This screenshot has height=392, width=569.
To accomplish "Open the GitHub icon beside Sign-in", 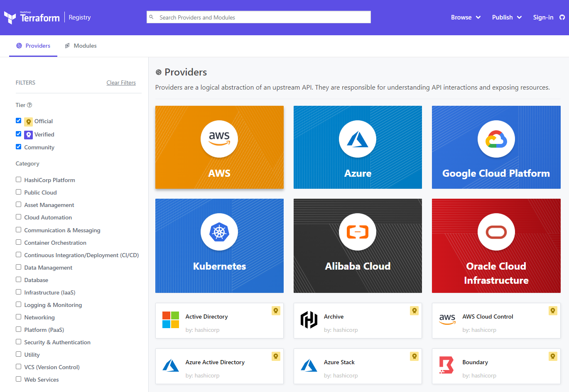I will pos(562,17).
